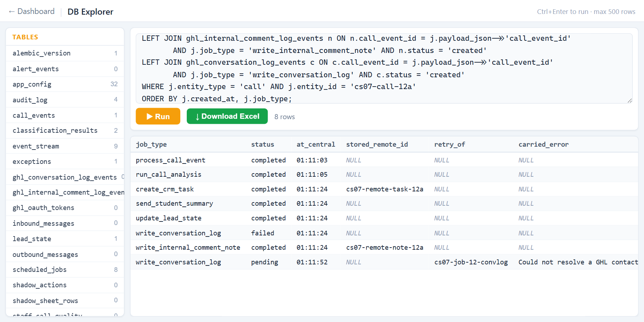Select the write_internal_comment_note cell

point(188,248)
